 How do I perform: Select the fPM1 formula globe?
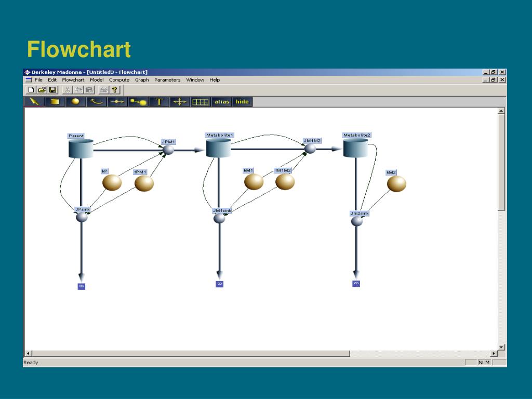coord(144,183)
